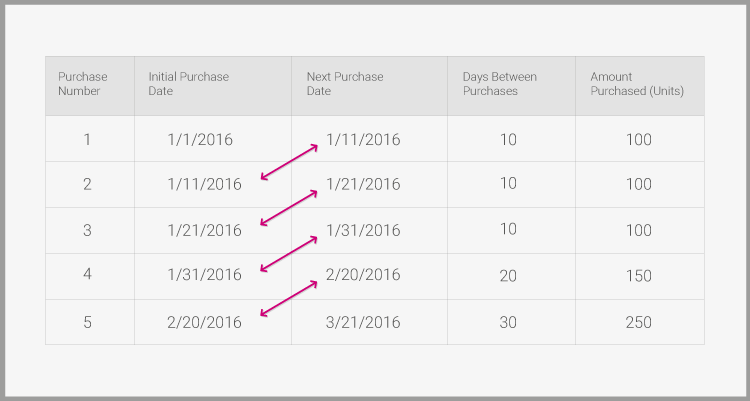Screen dimensions: 750x401
Task: Click the 20 days between purchases cell
Action: coord(508,276)
